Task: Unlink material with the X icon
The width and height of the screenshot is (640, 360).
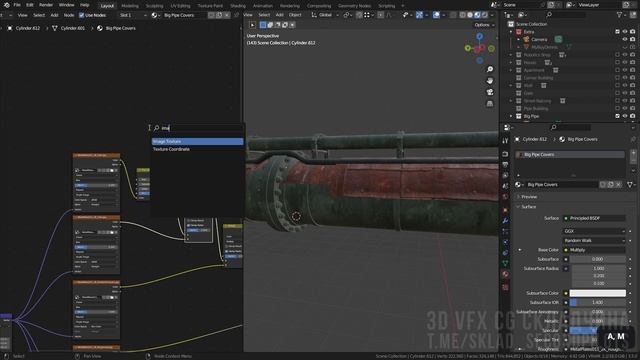Action: tap(618, 185)
